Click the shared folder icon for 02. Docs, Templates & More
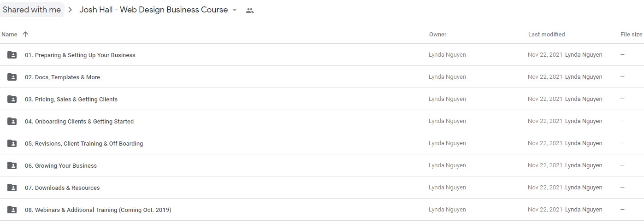The width and height of the screenshot is (644, 223). (12, 77)
